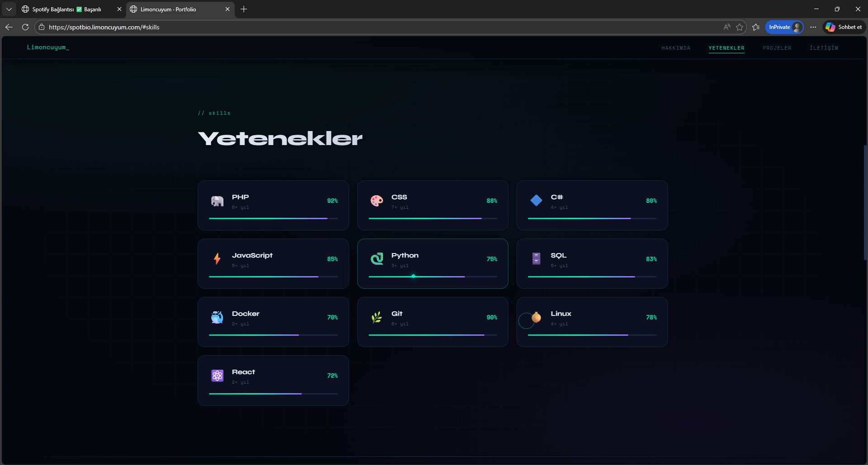
Task: Click the C# blue diamond icon
Action: click(536, 201)
